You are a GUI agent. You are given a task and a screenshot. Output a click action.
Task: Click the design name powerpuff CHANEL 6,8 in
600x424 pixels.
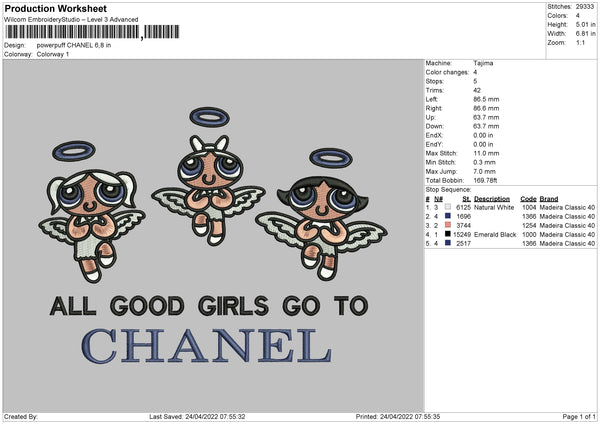[x=74, y=45]
